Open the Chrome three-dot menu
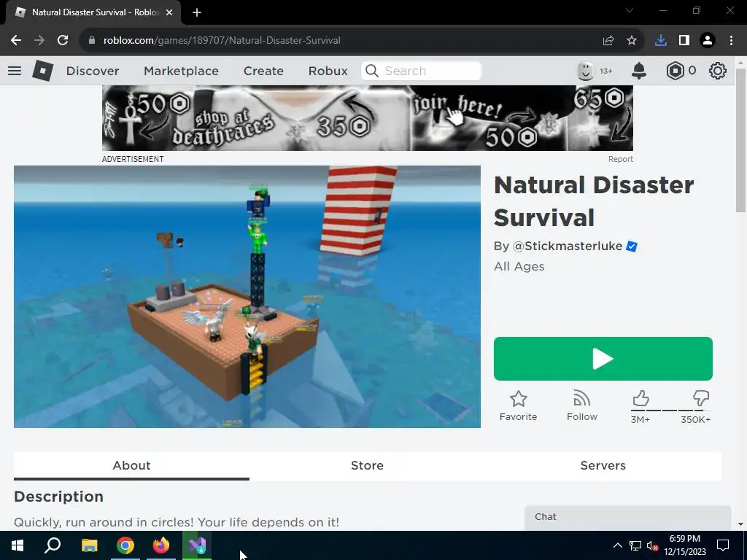747x560 pixels. (x=731, y=41)
